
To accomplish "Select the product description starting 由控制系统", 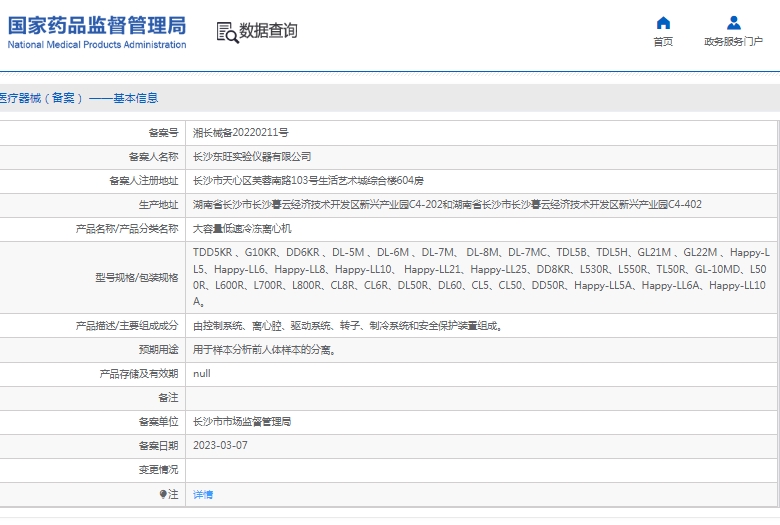I will (x=348, y=326).
